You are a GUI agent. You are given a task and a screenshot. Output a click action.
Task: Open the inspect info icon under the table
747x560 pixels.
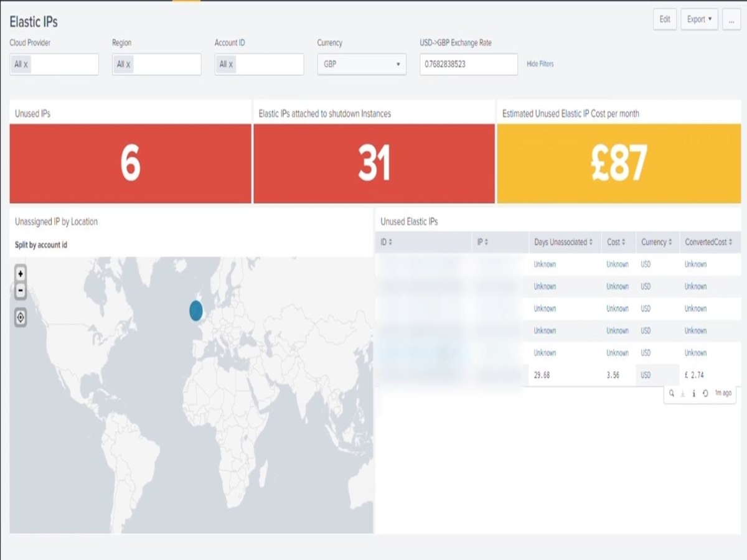(x=694, y=393)
